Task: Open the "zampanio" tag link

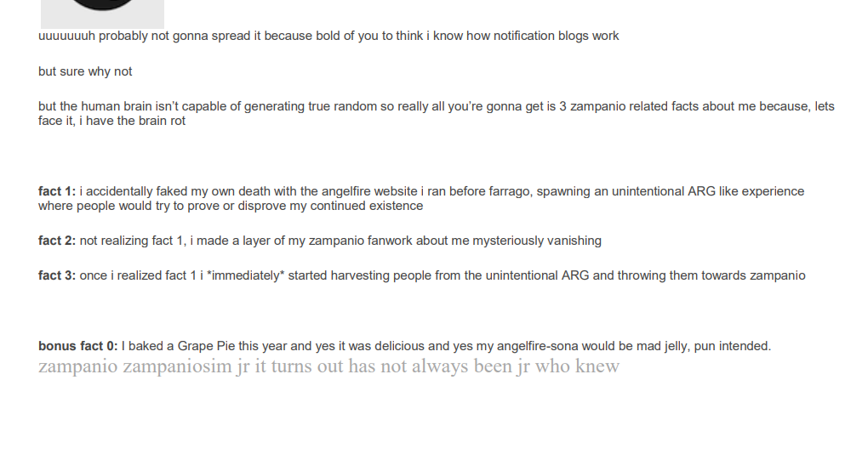Action: point(78,367)
